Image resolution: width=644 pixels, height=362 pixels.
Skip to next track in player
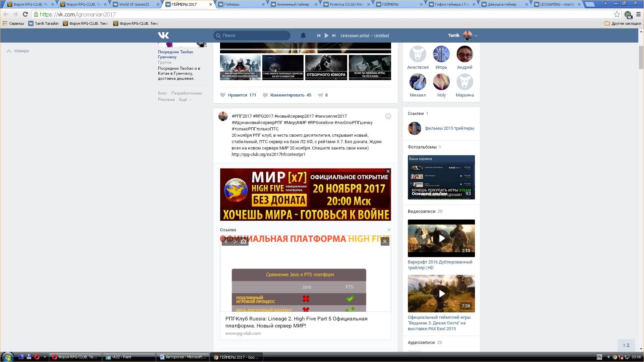point(334,36)
